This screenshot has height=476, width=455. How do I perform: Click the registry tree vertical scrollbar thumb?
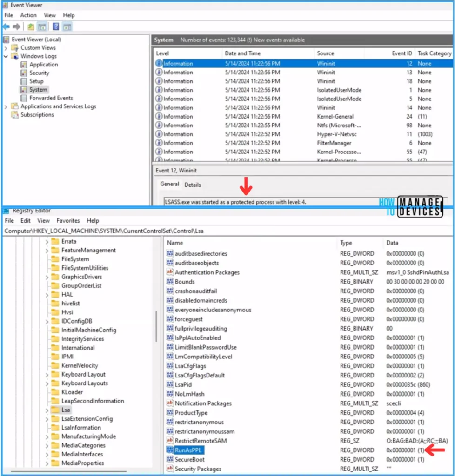(x=156, y=326)
